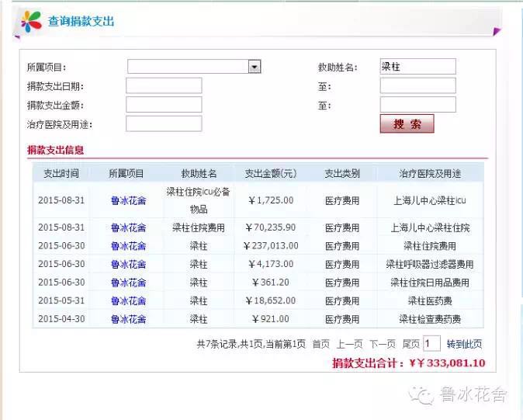Viewport: 523px width, 420px height.
Task: Select the ¥18,652.00 amount cell
Action: pos(271,300)
